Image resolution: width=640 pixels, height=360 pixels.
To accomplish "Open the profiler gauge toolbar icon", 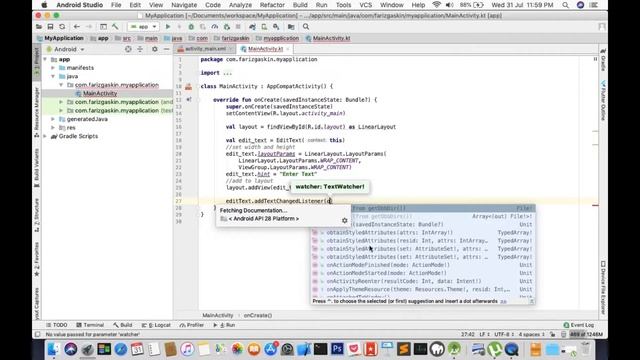I will point(215,27).
